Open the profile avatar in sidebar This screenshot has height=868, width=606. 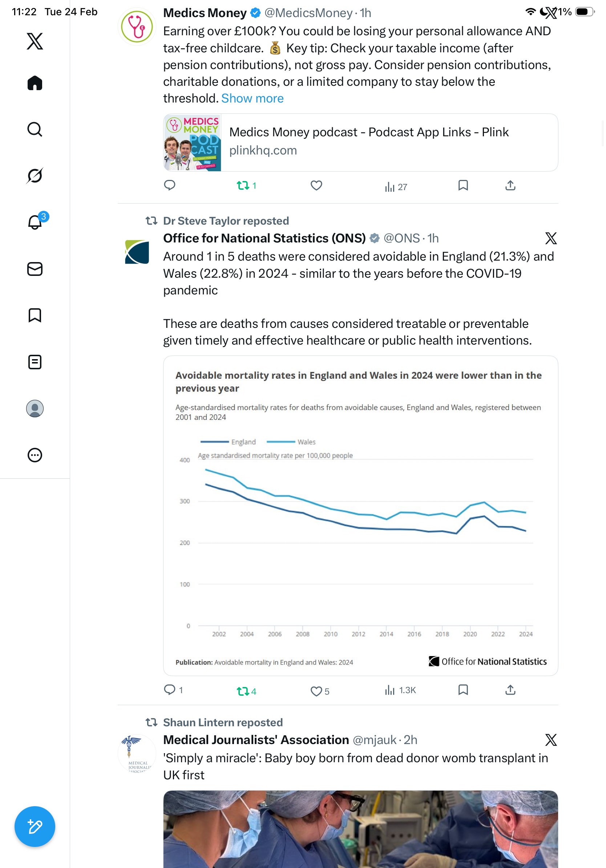tap(35, 408)
